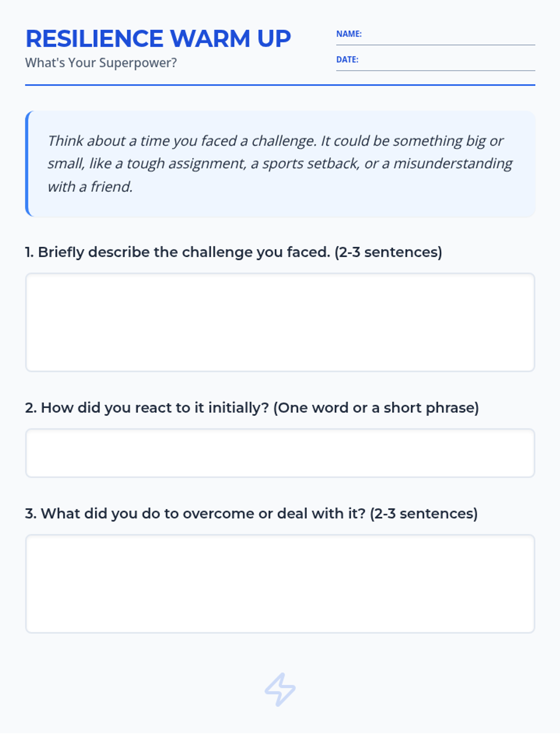The image size is (560, 747).
Task: Click the '(2-3 sentences)' hint in question 1
Action: pyautogui.click(x=388, y=252)
